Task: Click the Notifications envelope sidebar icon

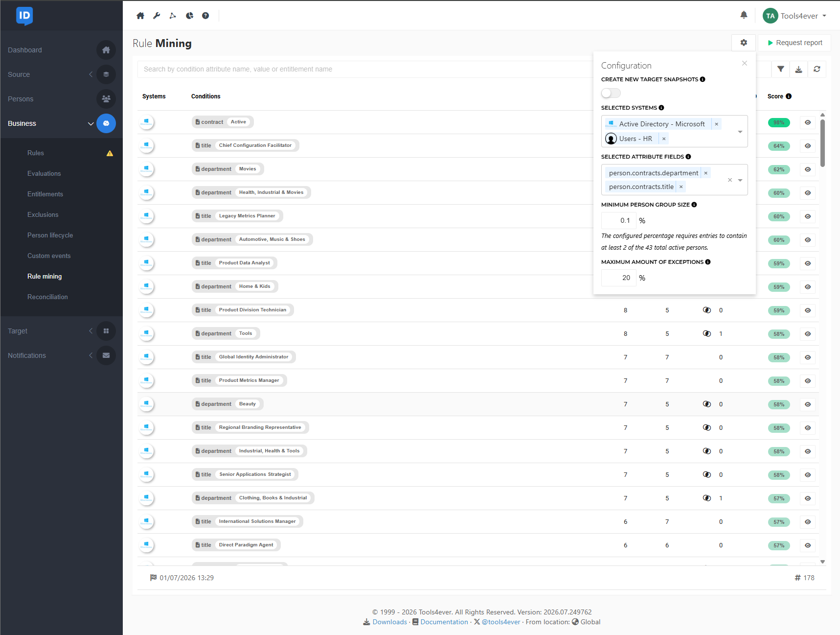Action: (106, 355)
